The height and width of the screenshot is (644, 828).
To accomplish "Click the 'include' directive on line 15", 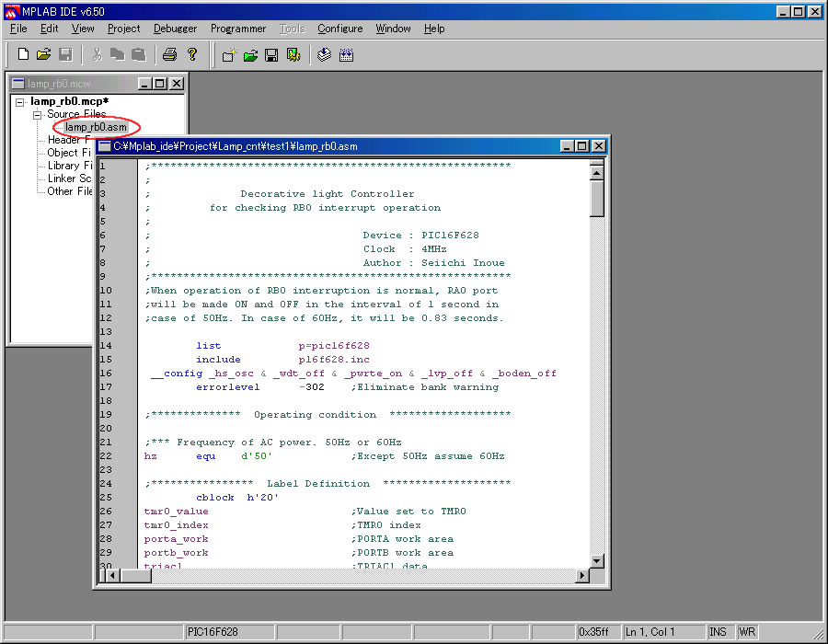I will [x=219, y=360].
